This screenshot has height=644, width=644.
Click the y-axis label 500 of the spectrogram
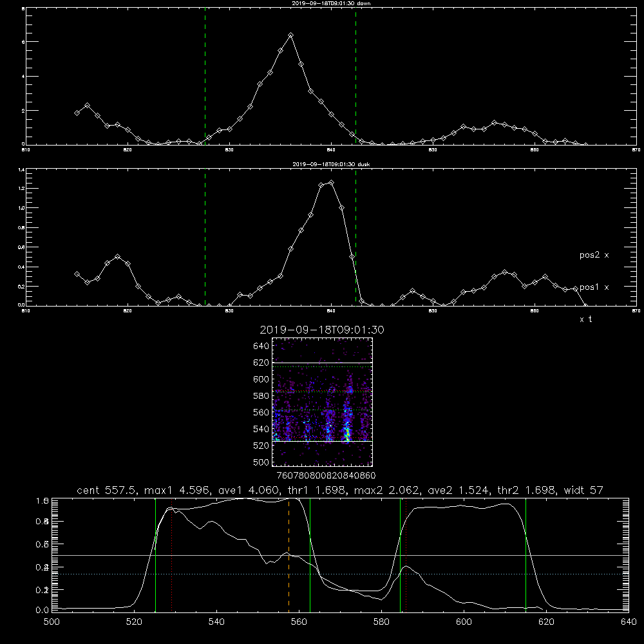pyautogui.click(x=261, y=462)
